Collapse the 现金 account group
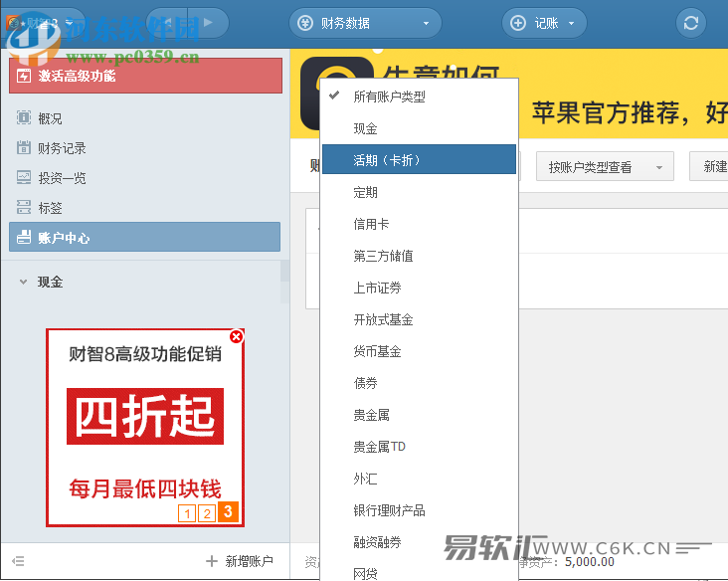The image size is (728, 581). point(23,283)
